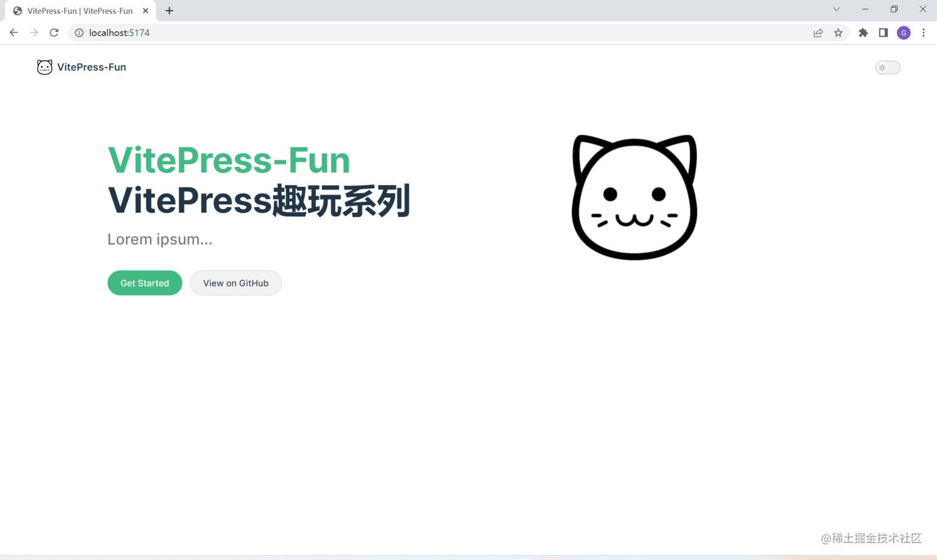
Task: Click the sun icon on the theme switch
Action: (x=883, y=67)
